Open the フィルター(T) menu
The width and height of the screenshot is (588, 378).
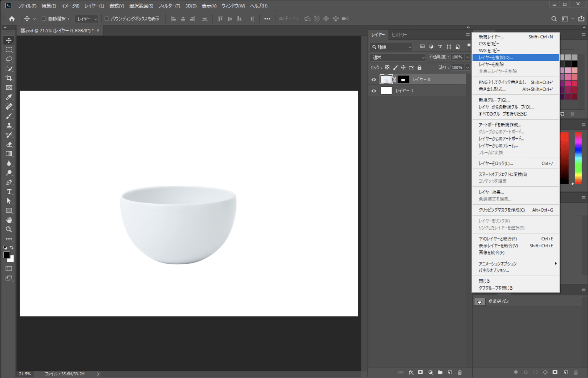[x=169, y=6]
